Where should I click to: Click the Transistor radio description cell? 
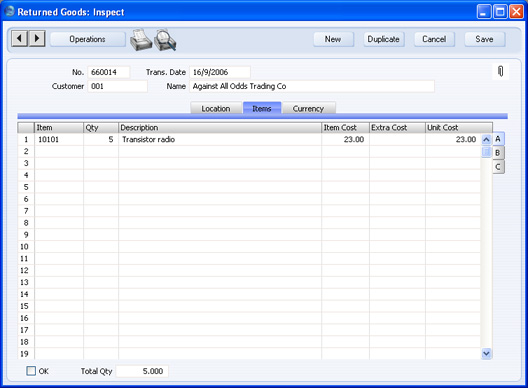click(x=220, y=139)
